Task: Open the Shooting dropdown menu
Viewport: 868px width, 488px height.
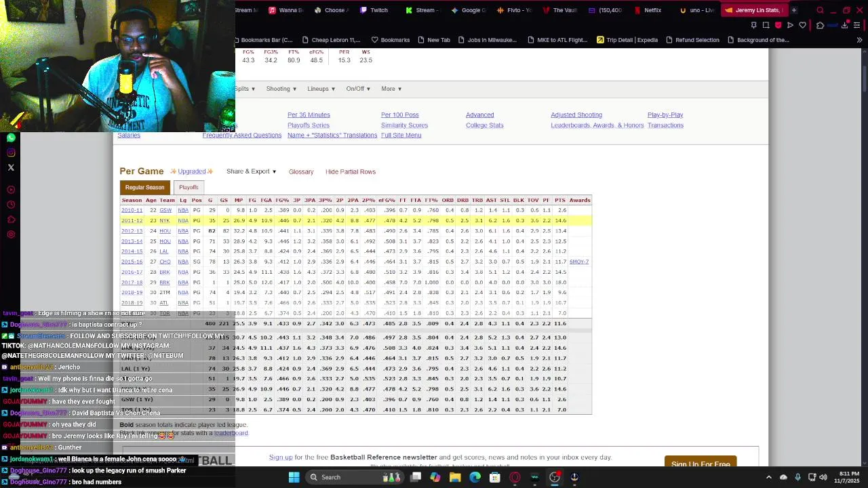Action: pos(281,89)
